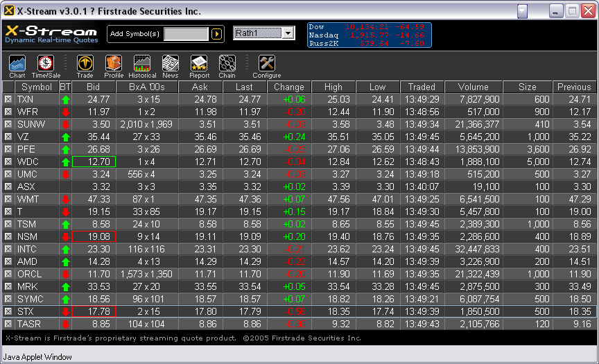Sort by the Ask column header
The width and height of the screenshot is (599, 364).
(x=200, y=87)
